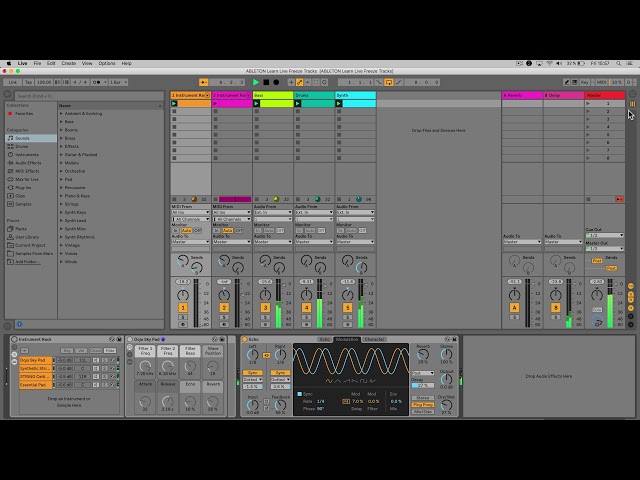Select Sounds category in browser
The height and width of the screenshot is (480, 640).
coord(31,138)
